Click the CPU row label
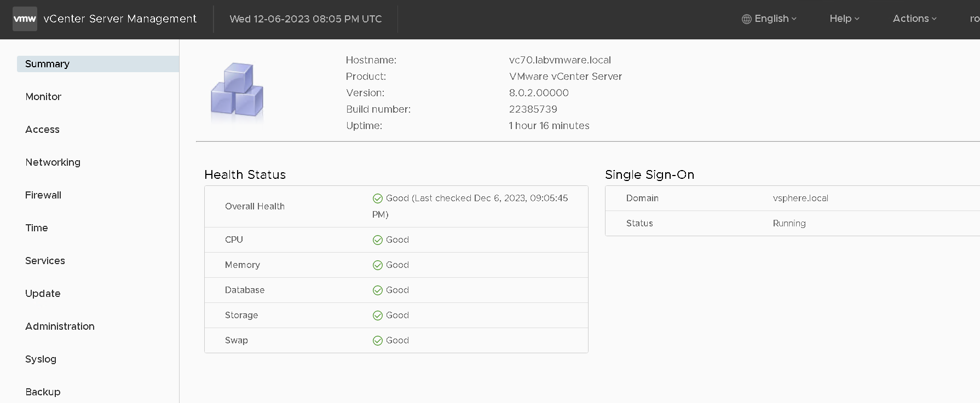This screenshot has width=980, height=403. click(x=234, y=240)
